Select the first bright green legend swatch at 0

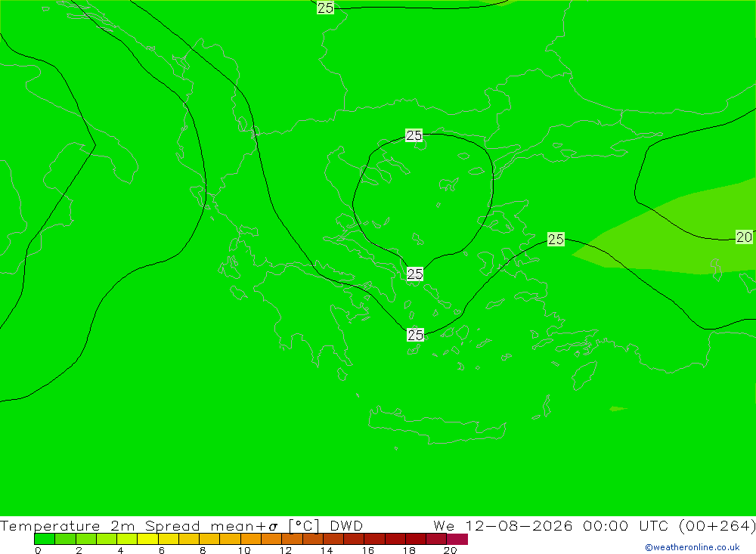(x=45, y=539)
